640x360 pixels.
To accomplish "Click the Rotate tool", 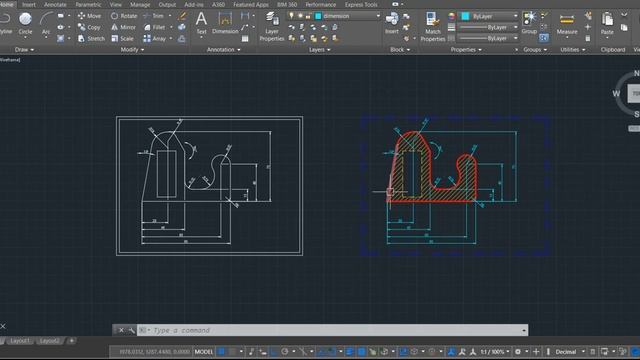I will [124, 16].
